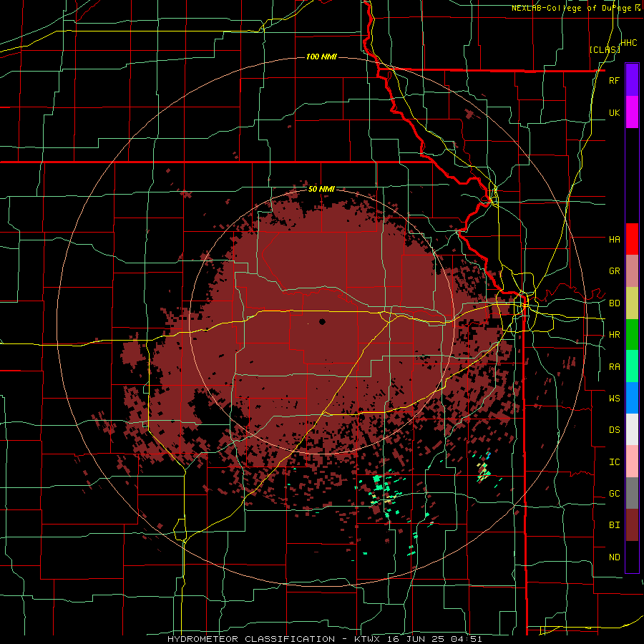Viewport: 644px width, 644px height.
Task: Pick the dark green HR legend swatch
Action: click(x=632, y=335)
